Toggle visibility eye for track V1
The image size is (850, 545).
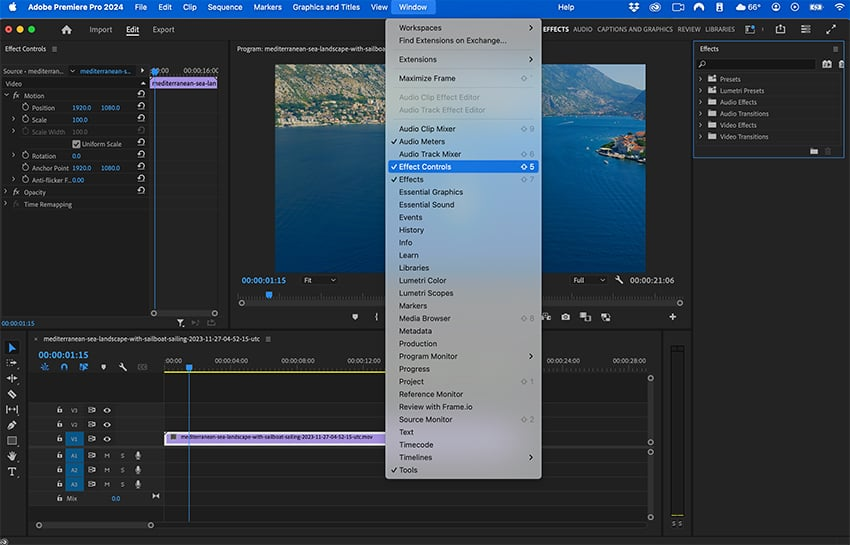107,438
